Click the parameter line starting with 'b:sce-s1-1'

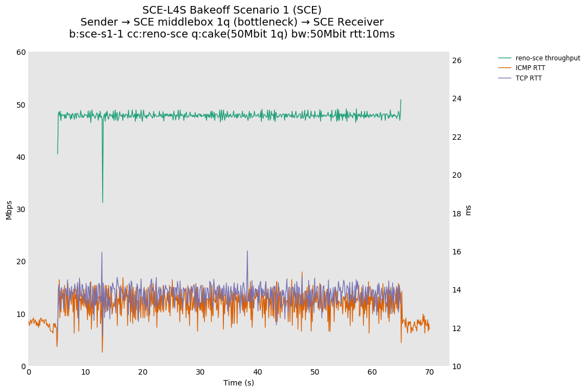click(232, 34)
